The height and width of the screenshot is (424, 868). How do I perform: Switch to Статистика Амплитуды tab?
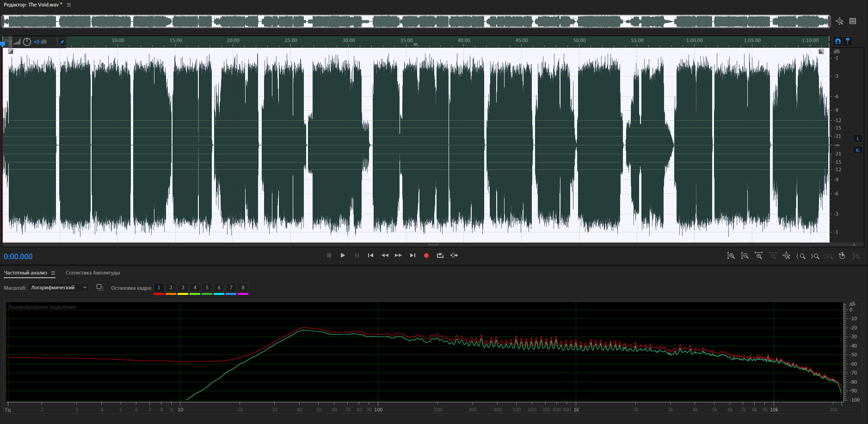click(92, 273)
